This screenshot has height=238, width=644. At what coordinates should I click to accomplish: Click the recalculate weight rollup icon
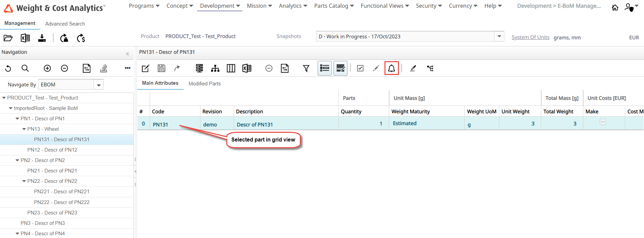[x=64, y=38]
